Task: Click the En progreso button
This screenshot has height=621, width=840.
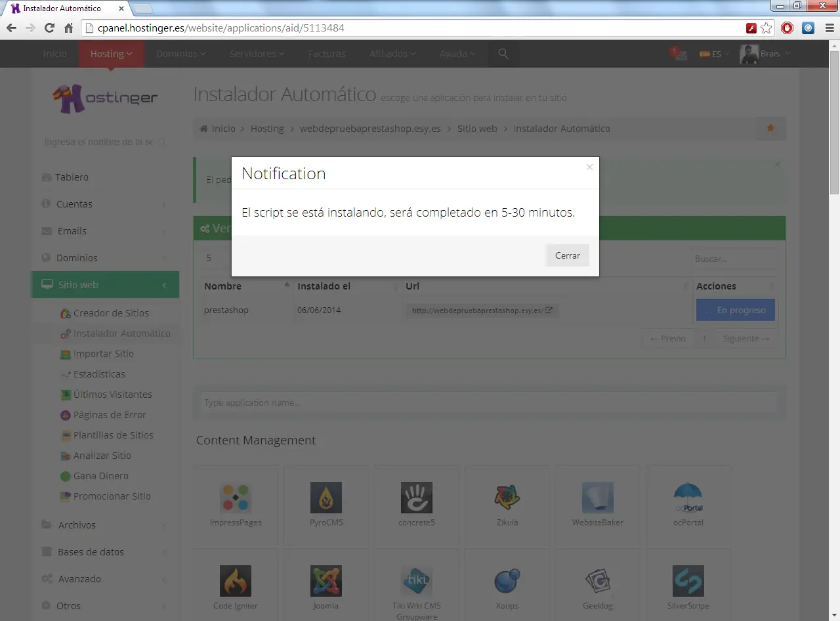Action: (736, 310)
